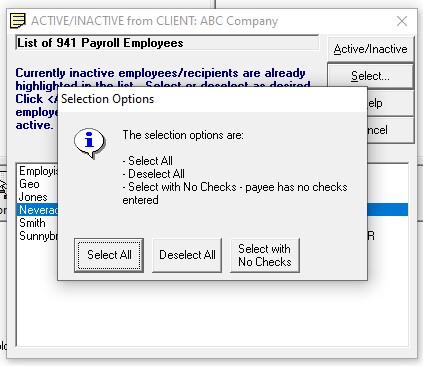Click the blue information bubble icon
Viewport: 423px width, 366px height.
pos(89,143)
